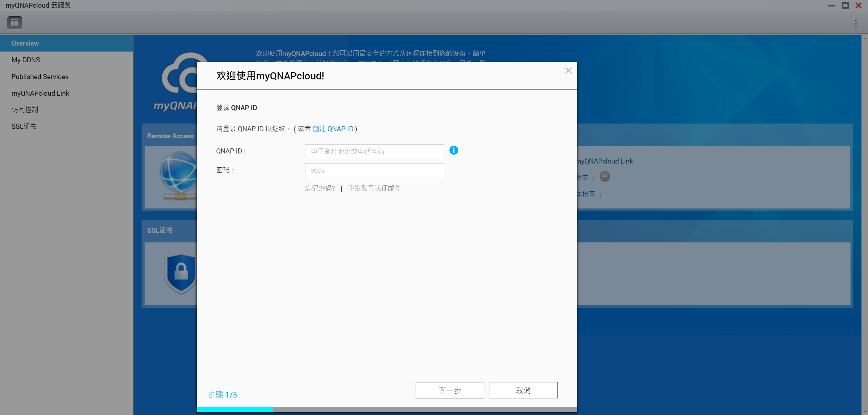Click the Remote Access globe icon
The image size is (868, 415).
[178, 175]
